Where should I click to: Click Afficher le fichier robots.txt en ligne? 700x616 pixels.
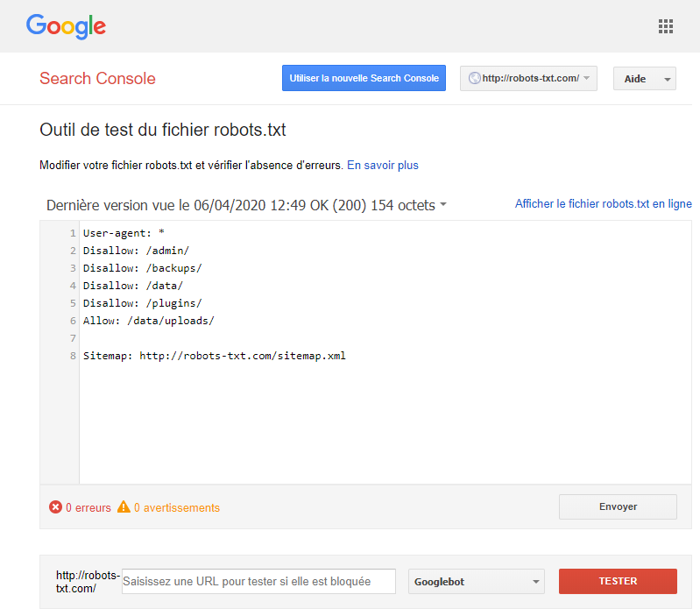coord(603,204)
